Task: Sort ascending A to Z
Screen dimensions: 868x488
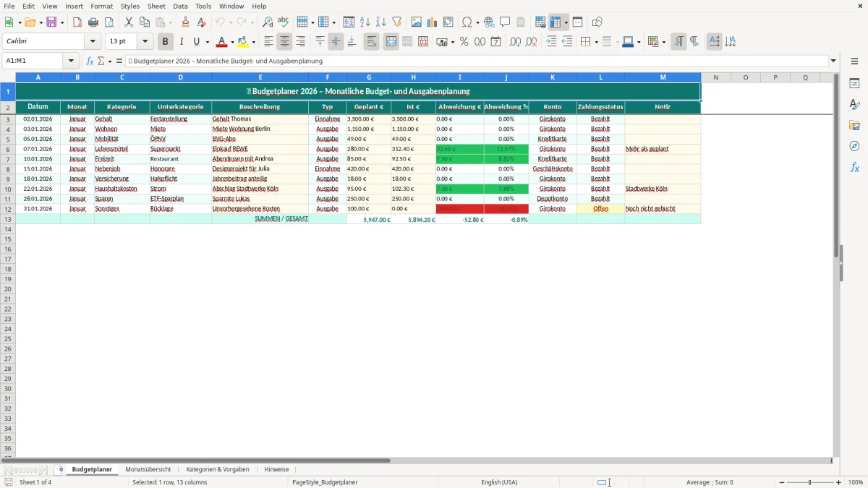Action: 365,22
